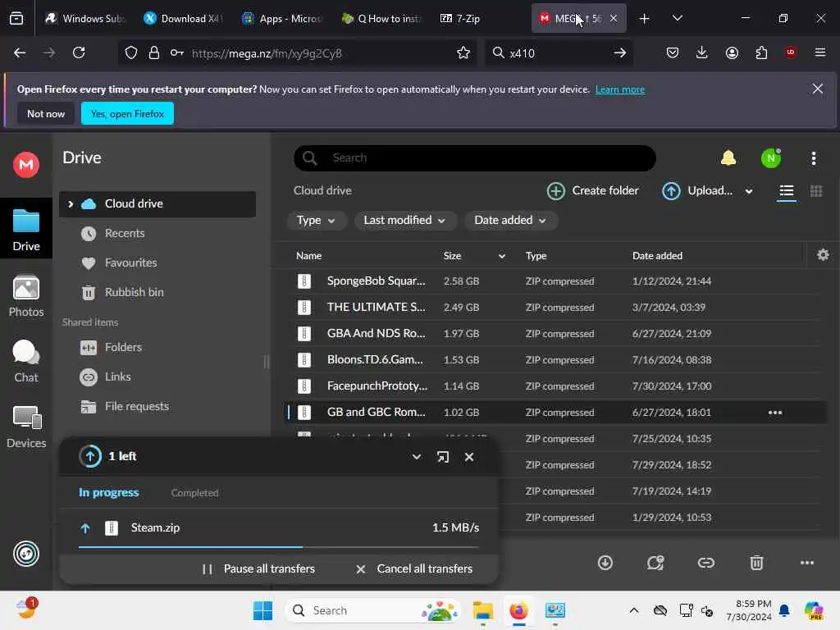Click the Pocket save icon
This screenshot has height=630, width=840.
tap(673, 53)
